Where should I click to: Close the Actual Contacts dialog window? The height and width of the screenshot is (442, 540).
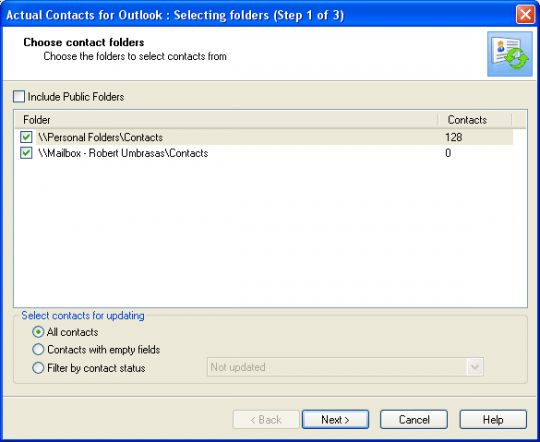(x=526, y=14)
